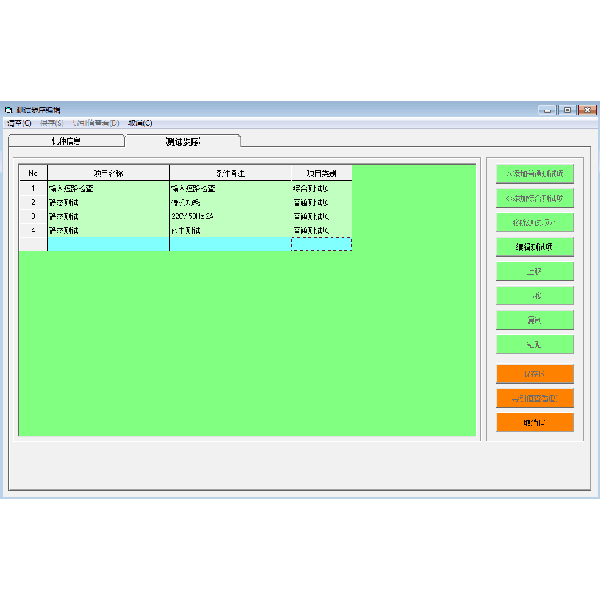This screenshot has height=600, width=600.
Task: Select the active 测试步骤 tab
Action: coord(183,141)
